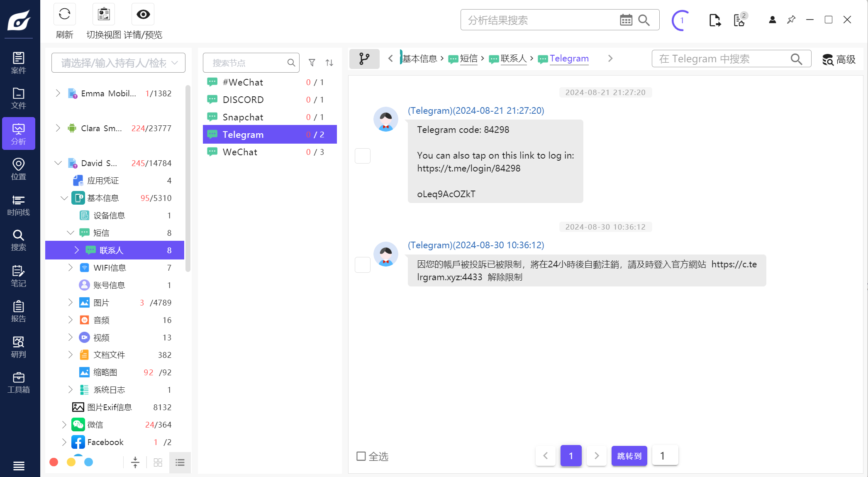Open the 位置 location sidebar icon
The height and width of the screenshot is (477, 868).
[18, 169]
